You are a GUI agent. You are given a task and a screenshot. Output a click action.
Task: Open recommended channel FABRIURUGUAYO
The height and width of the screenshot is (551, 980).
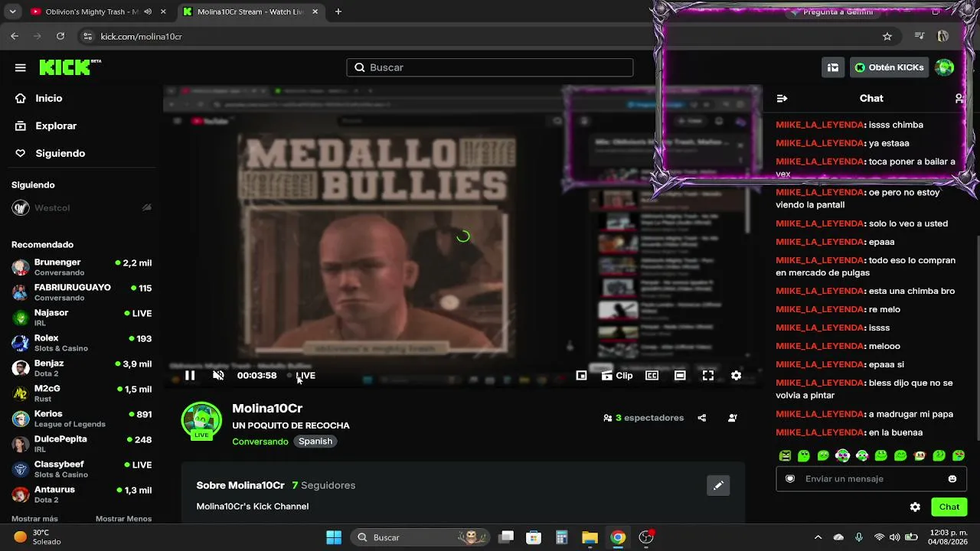[x=81, y=292]
